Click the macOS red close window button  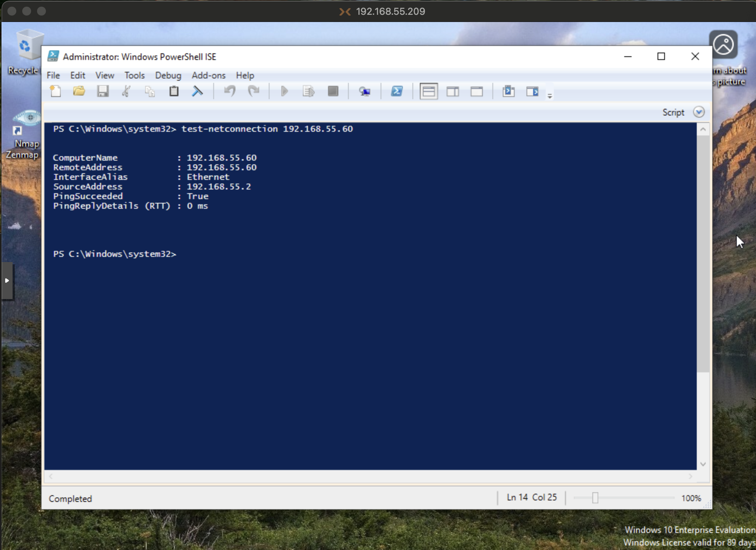tap(12, 11)
